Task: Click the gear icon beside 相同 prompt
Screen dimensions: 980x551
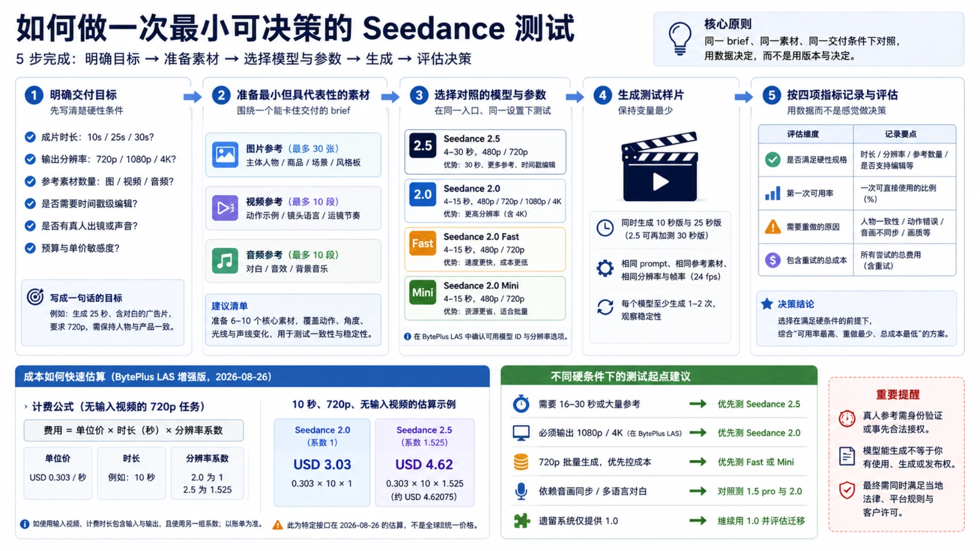Action: tap(605, 268)
